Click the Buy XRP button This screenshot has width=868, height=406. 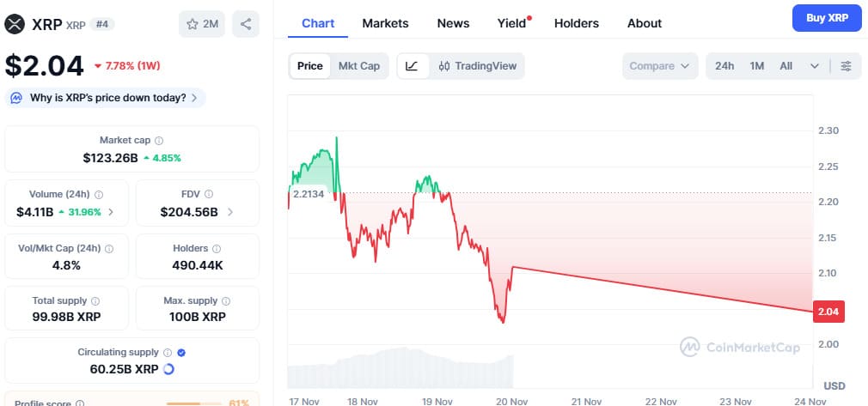[x=827, y=18]
